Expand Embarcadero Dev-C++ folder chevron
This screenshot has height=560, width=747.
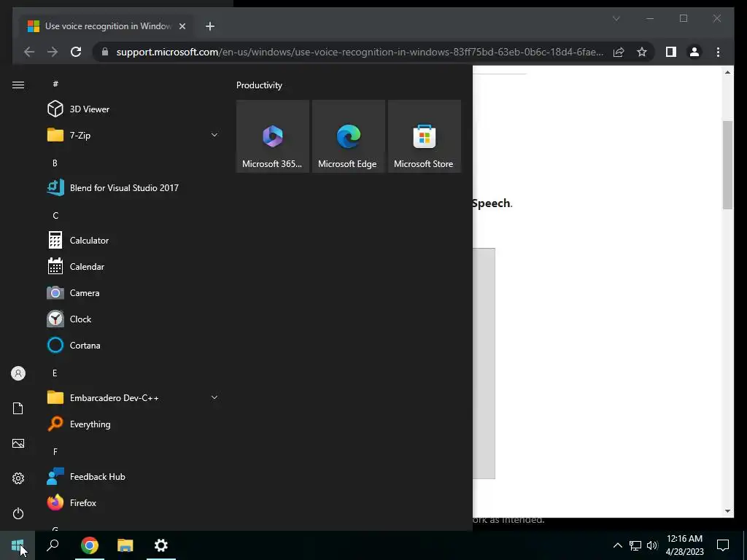tap(214, 397)
